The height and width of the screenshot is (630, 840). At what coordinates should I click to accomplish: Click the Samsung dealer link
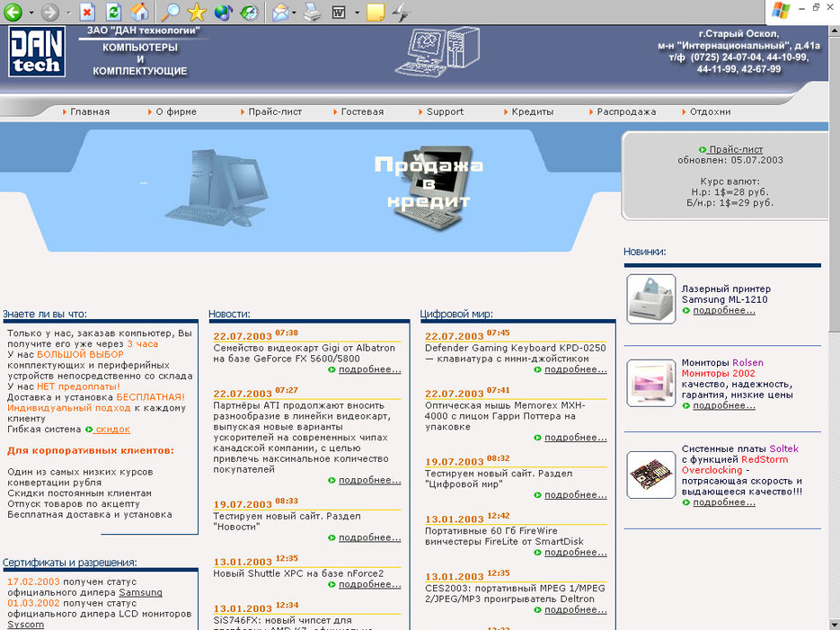(140, 592)
